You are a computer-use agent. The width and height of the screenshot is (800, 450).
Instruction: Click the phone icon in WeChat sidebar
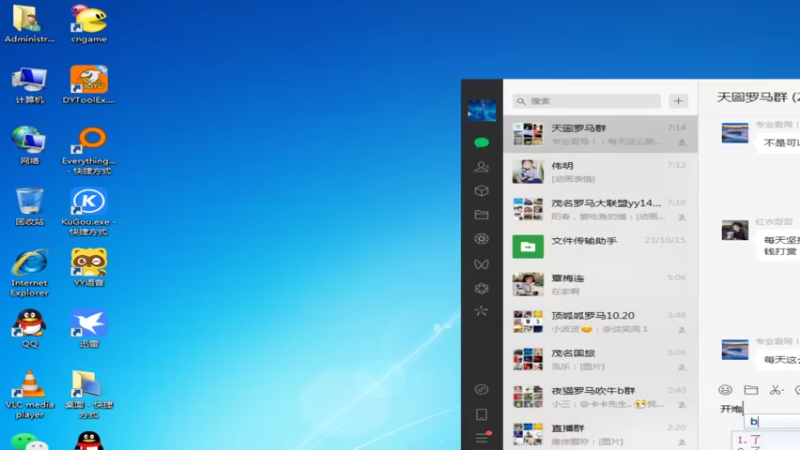click(482, 414)
